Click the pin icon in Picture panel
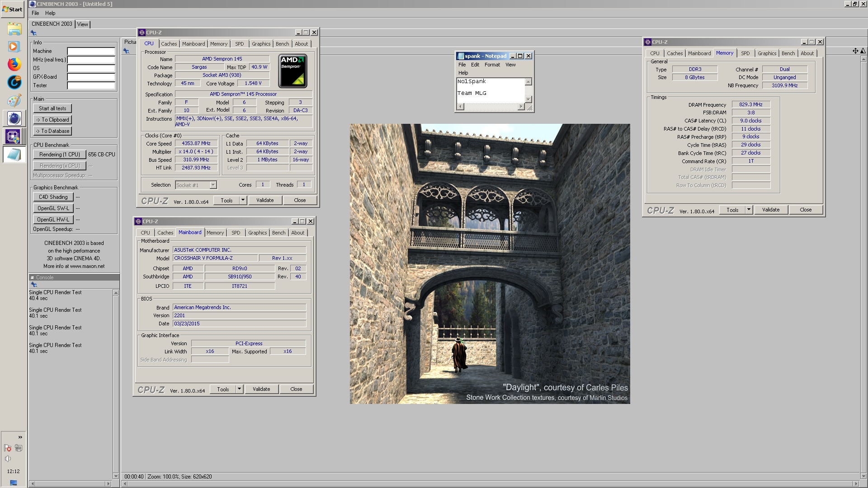The width and height of the screenshot is (868, 488). tap(126, 51)
